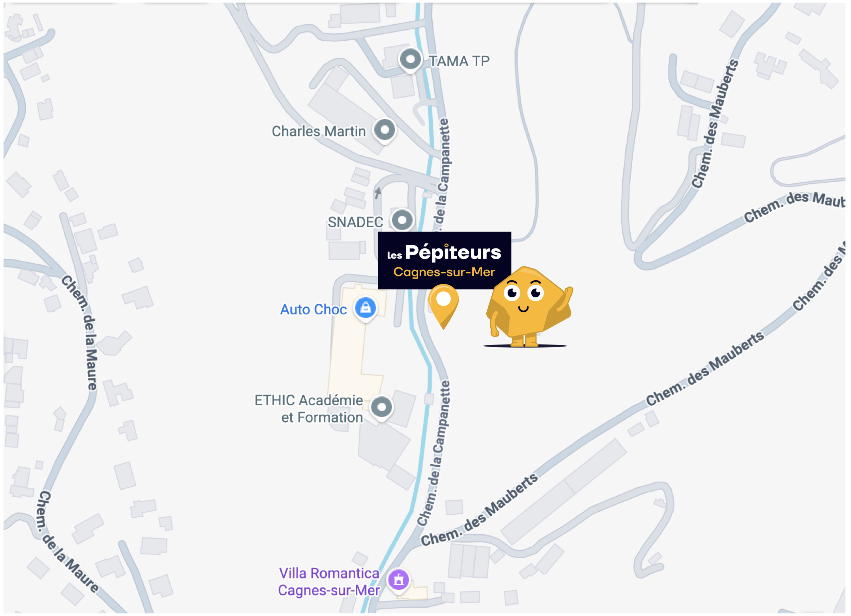Image resolution: width=851 pixels, height=616 pixels.
Task: Click the les Pépiteurs Cagnes-sur-Mer banner
Action: pyautogui.click(x=445, y=260)
